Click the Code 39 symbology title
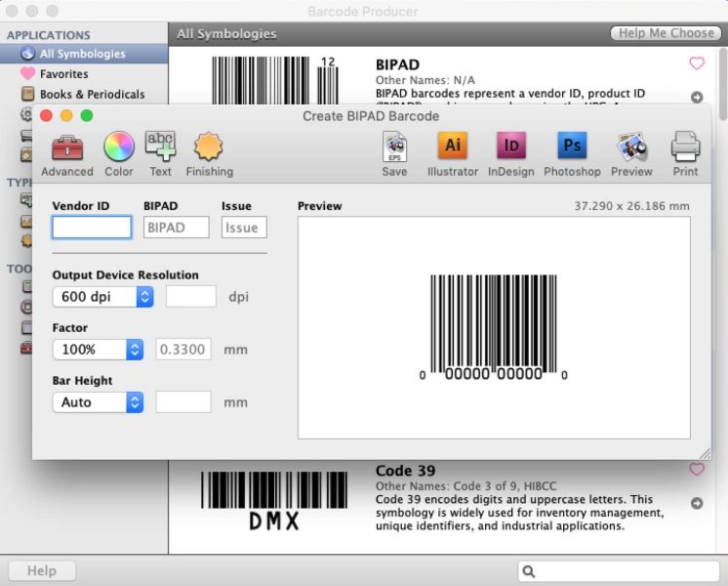This screenshot has height=586, width=728. point(405,471)
